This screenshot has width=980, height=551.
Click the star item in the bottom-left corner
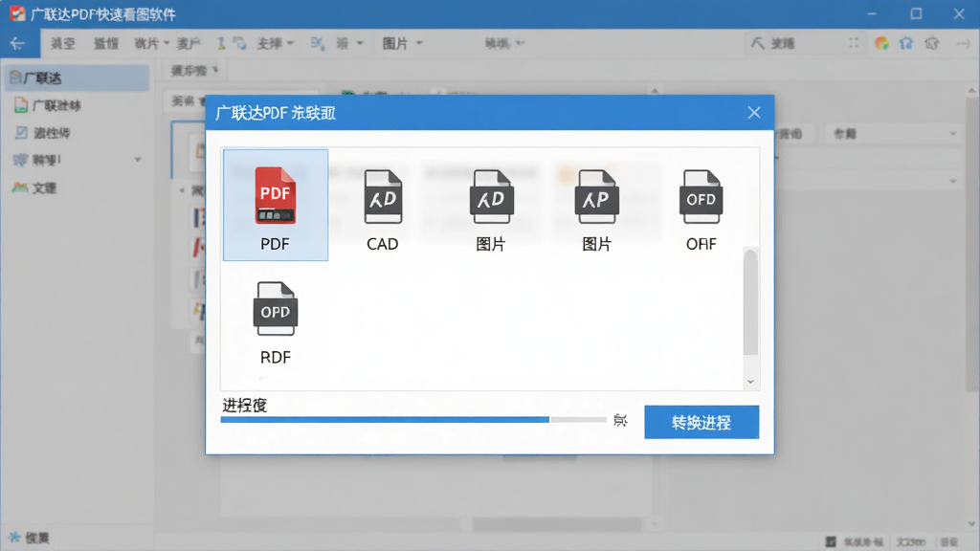click(x=29, y=538)
